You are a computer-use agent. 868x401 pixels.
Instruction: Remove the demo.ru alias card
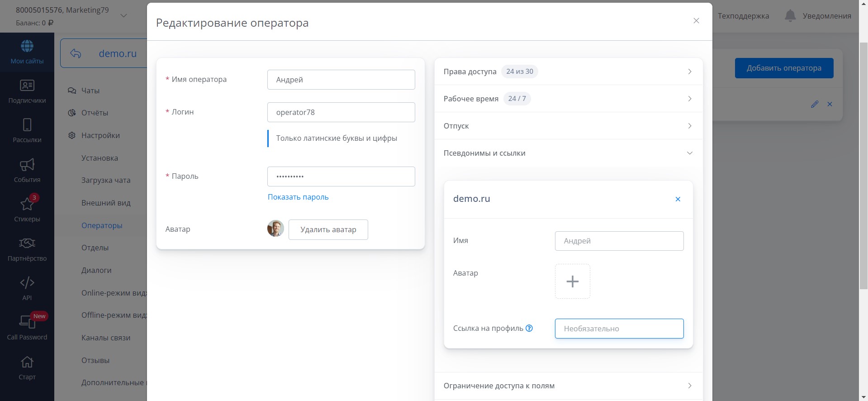click(x=678, y=199)
